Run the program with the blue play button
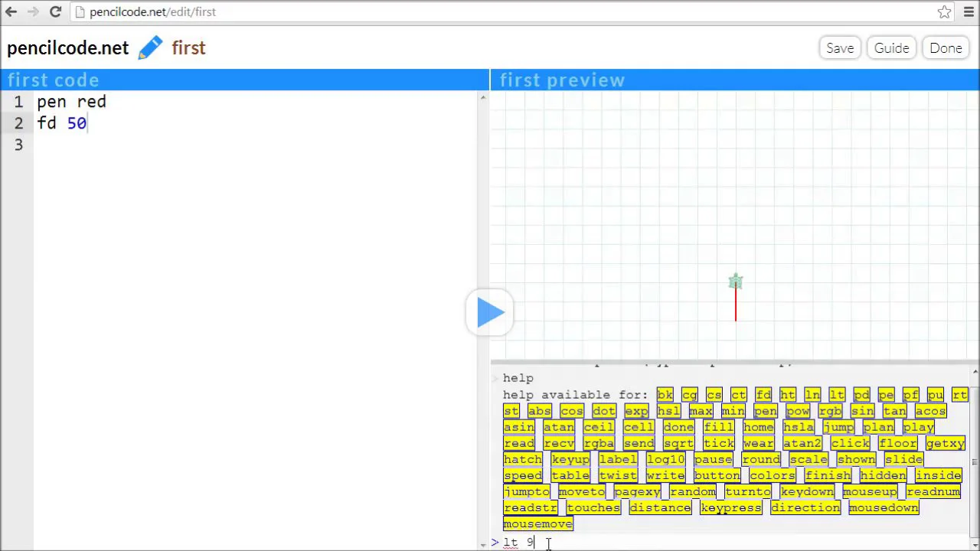The image size is (980, 551). 490,312
